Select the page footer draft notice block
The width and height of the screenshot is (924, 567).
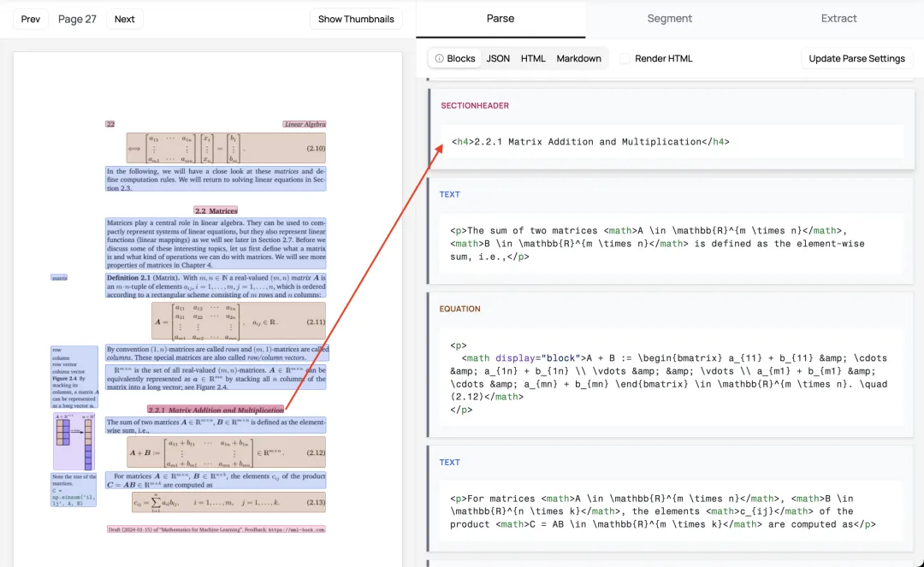click(x=216, y=529)
